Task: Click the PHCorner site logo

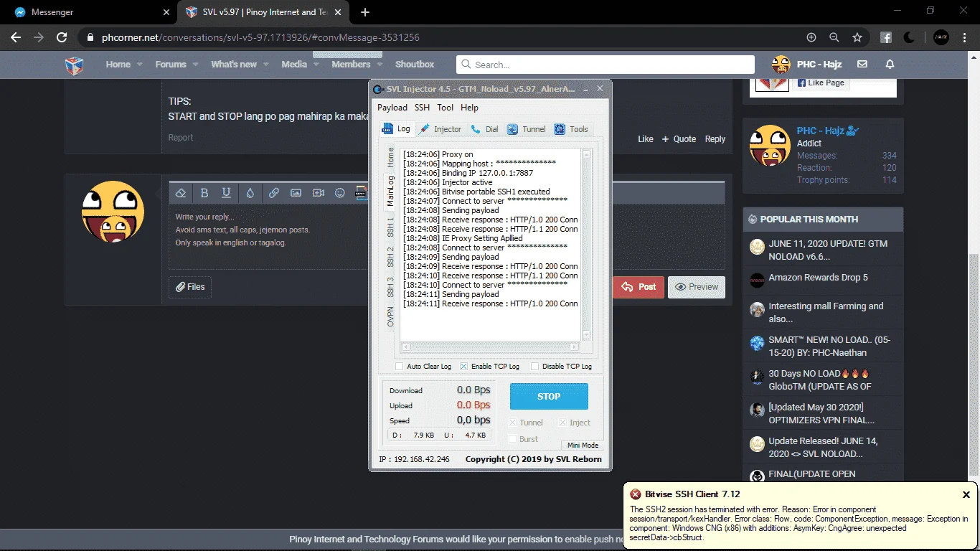Action: (x=75, y=65)
